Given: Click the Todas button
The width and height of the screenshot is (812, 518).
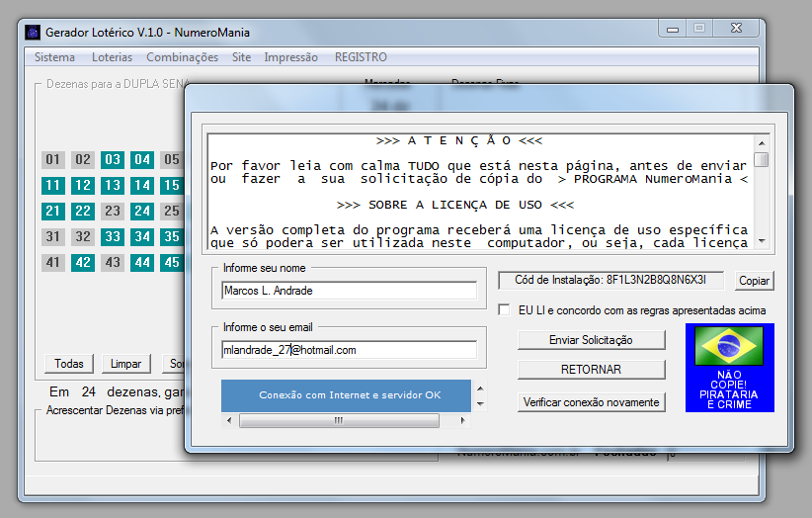Looking at the screenshot, I should pyautogui.click(x=69, y=364).
